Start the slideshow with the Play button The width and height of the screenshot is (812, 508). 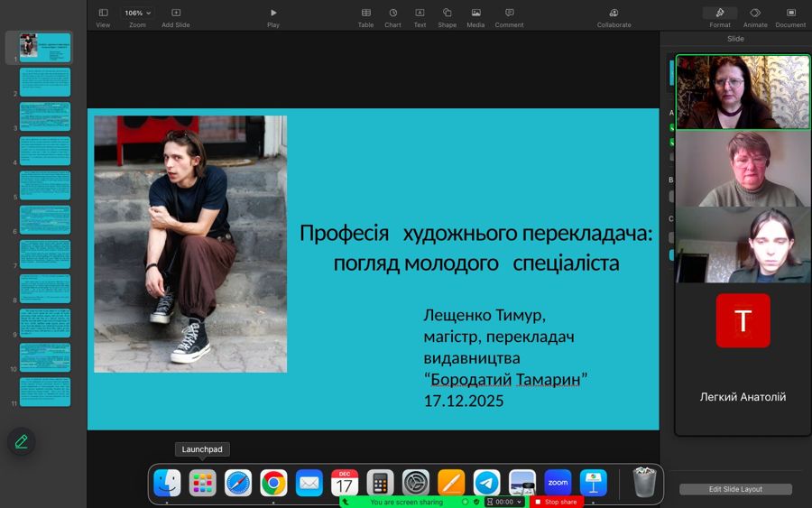[273, 13]
